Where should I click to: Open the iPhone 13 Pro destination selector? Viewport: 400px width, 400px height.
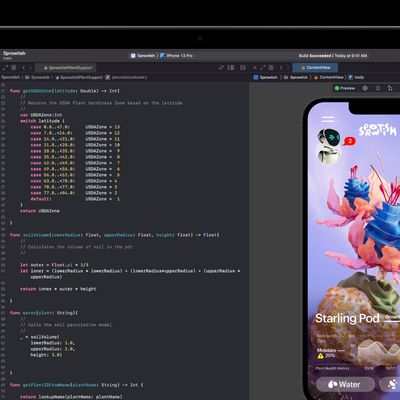click(x=176, y=56)
